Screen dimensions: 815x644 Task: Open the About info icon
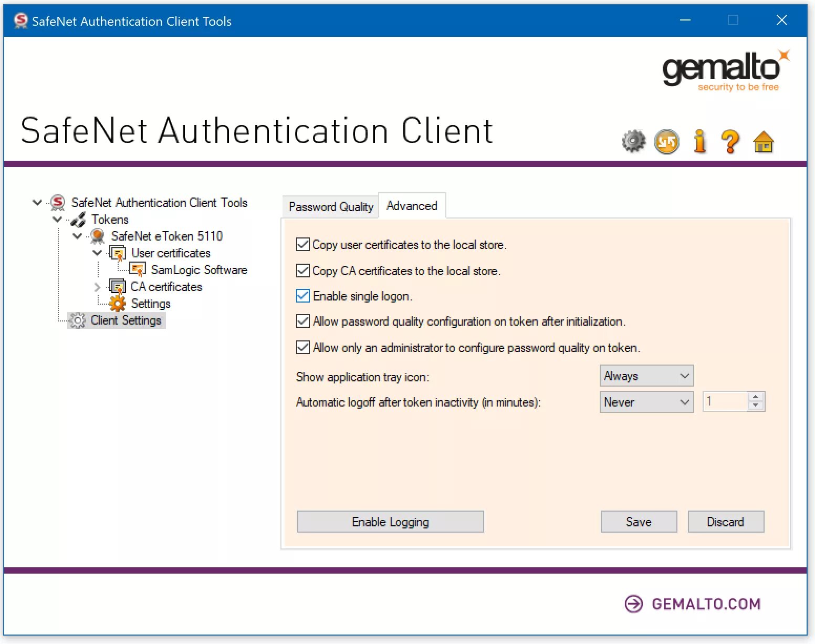[699, 141]
